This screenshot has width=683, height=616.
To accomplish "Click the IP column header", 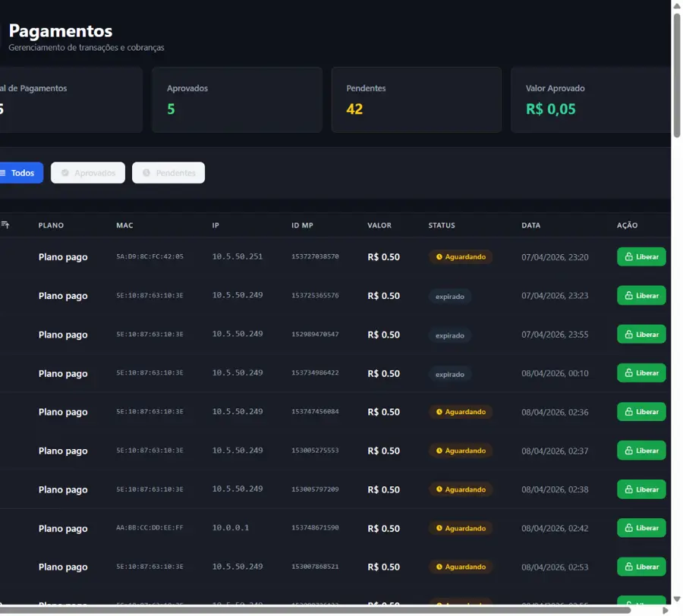I will 216,225.
